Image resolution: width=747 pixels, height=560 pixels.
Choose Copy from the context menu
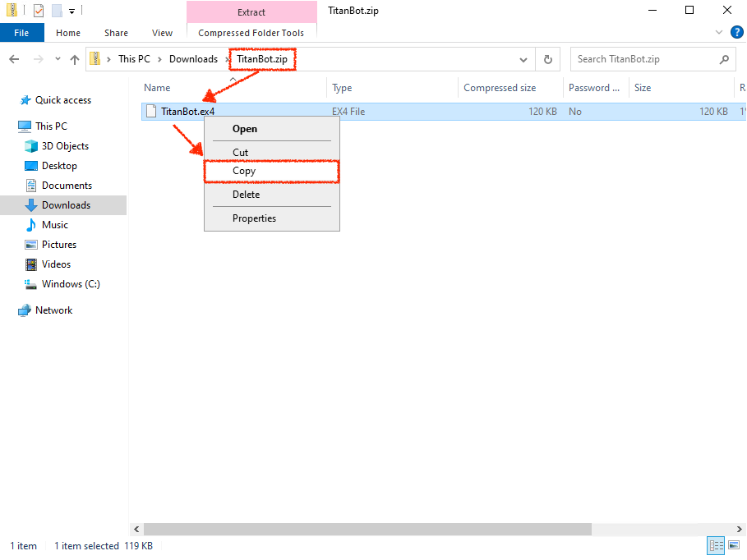tap(271, 171)
